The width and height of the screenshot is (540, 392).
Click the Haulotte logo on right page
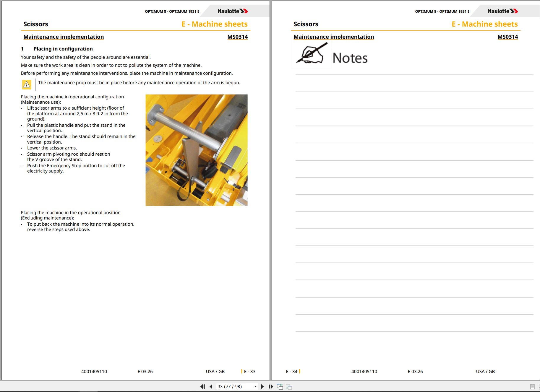tap(503, 11)
